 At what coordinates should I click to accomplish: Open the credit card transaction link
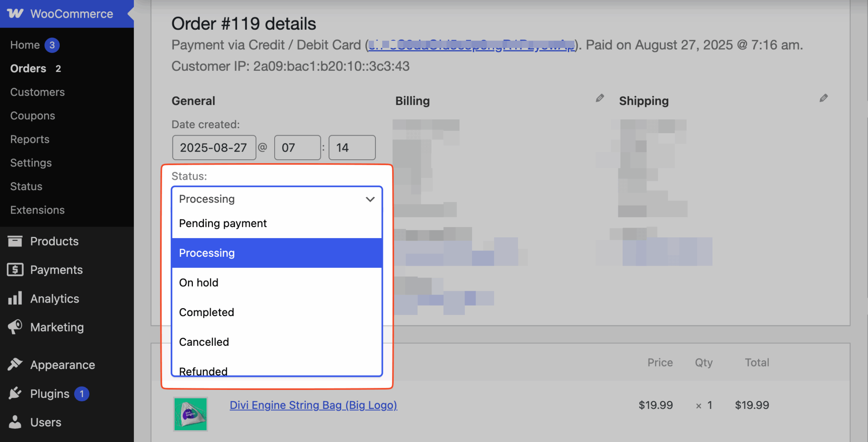470,45
